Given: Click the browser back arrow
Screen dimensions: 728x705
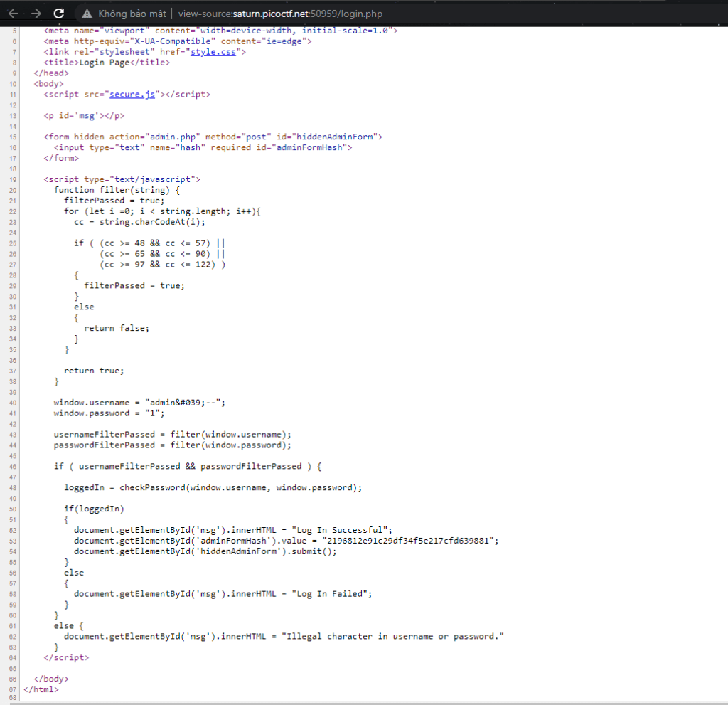Looking at the screenshot, I should (x=13, y=13).
